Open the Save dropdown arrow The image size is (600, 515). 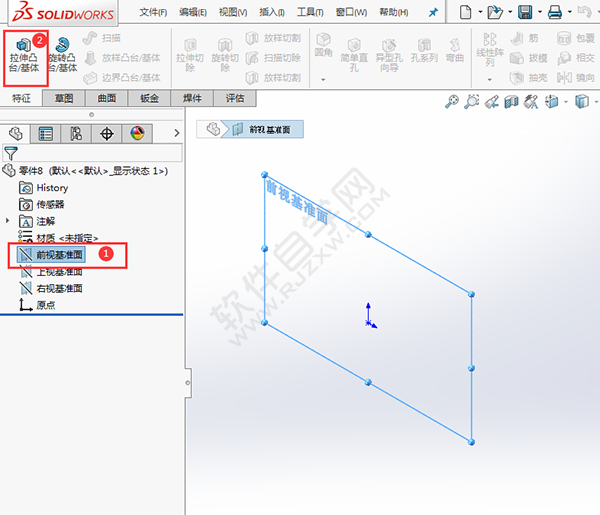pyautogui.click(x=540, y=12)
